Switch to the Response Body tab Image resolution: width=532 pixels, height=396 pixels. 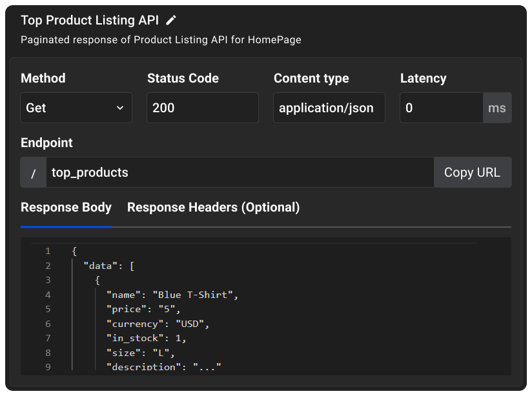66,207
